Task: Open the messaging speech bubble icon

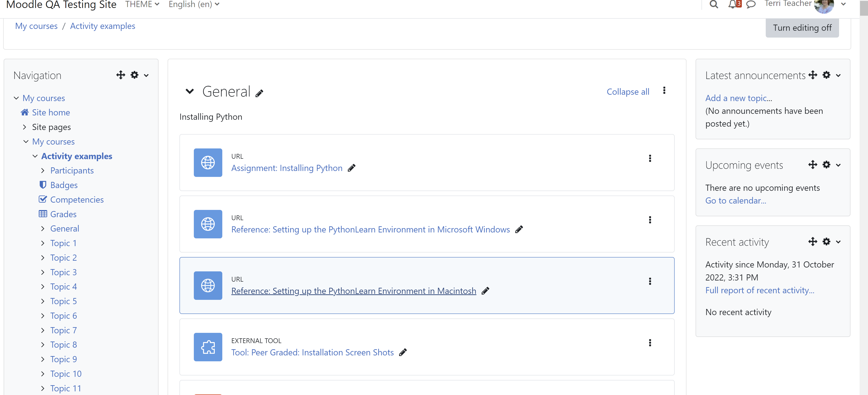Action: click(751, 4)
